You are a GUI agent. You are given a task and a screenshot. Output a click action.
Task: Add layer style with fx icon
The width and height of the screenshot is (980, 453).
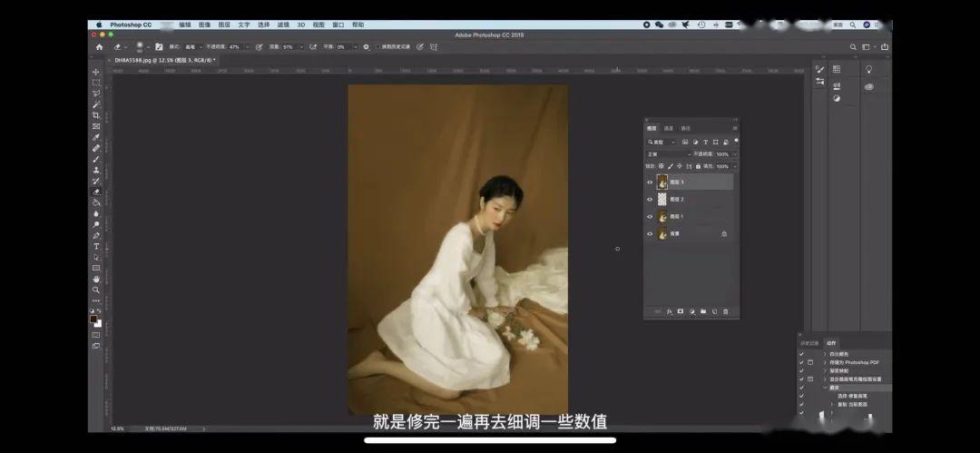[x=670, y=311]
